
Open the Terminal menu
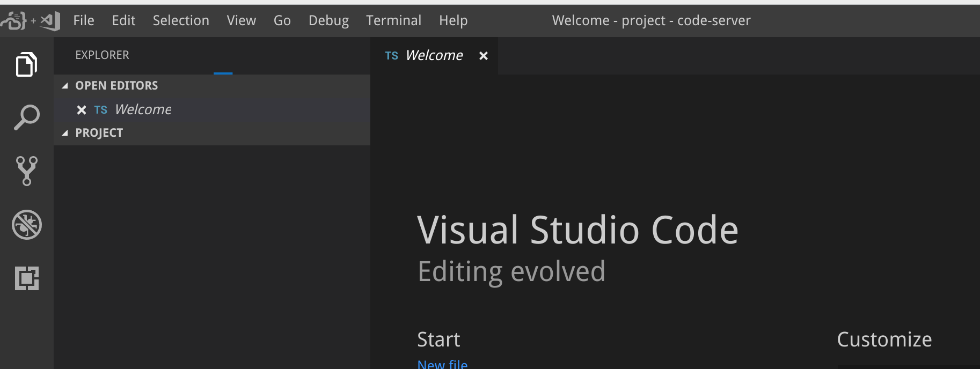393,20
